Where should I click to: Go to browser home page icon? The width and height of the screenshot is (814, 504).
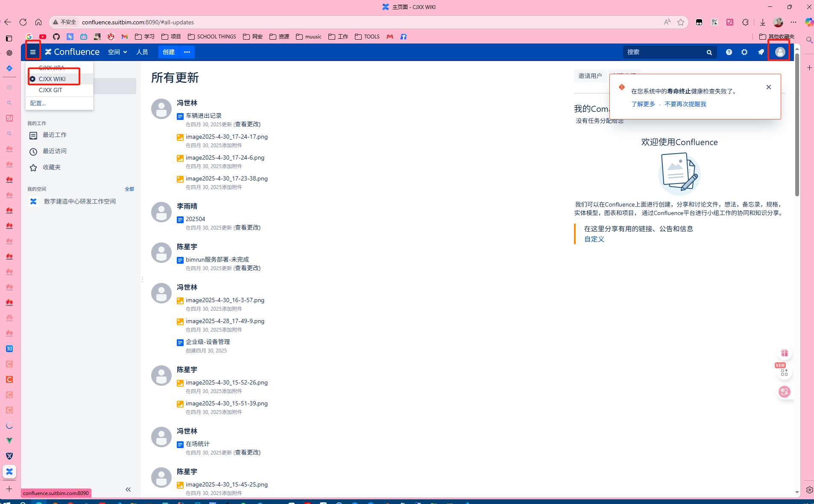(38, 22)
